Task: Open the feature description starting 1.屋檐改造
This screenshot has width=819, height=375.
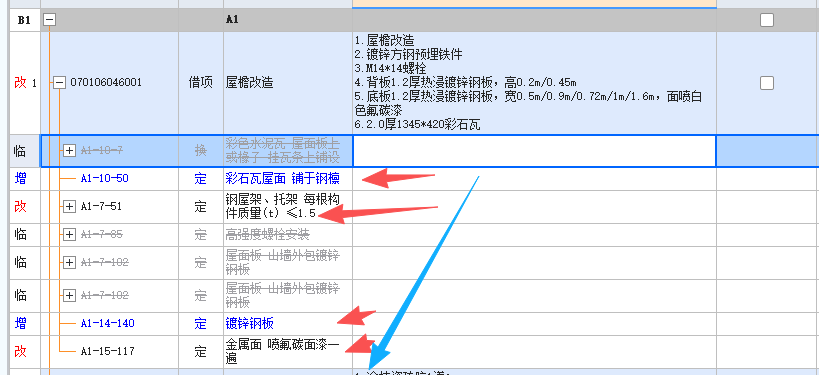Action: pos(534,83)
